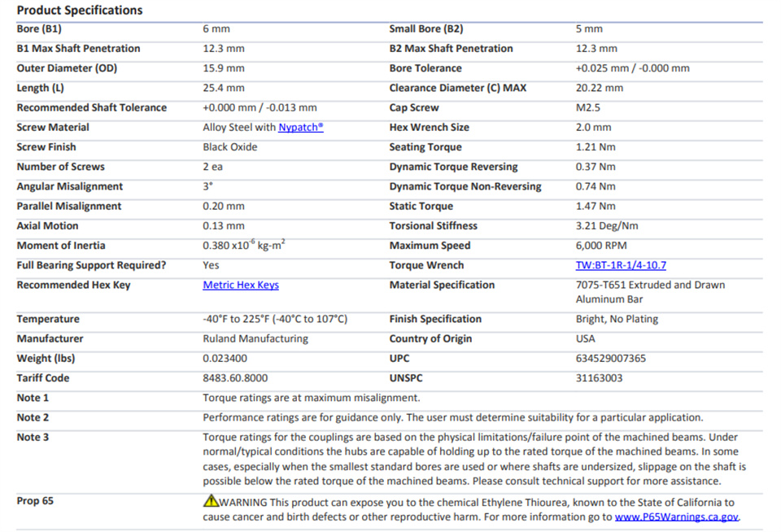Select the Temperature range value
The image size is (781, 532).
point(275,320)
